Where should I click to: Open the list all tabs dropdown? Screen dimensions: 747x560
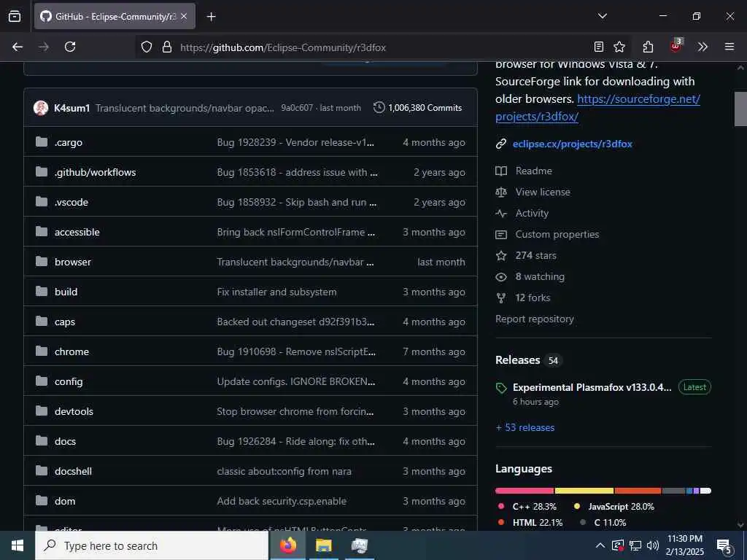click(x=602, y=16)
